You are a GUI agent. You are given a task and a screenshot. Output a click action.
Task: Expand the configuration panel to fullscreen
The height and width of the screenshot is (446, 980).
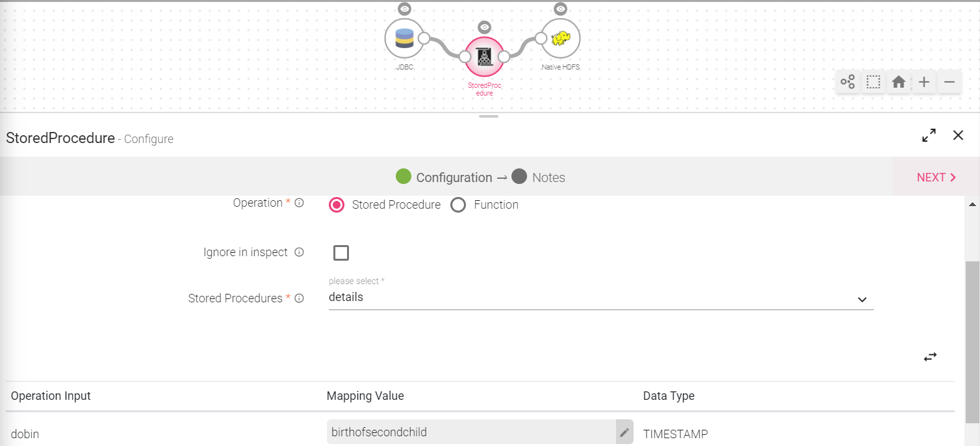(929, 135)
